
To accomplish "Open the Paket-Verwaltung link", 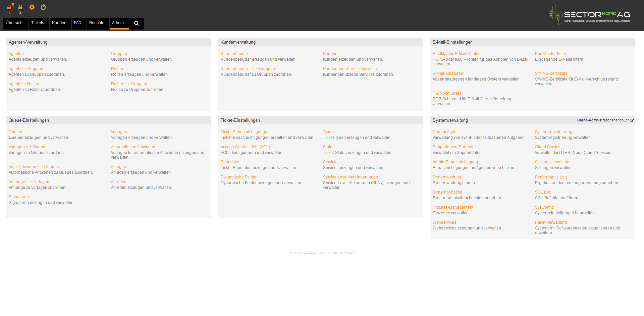I will (550, 222).
